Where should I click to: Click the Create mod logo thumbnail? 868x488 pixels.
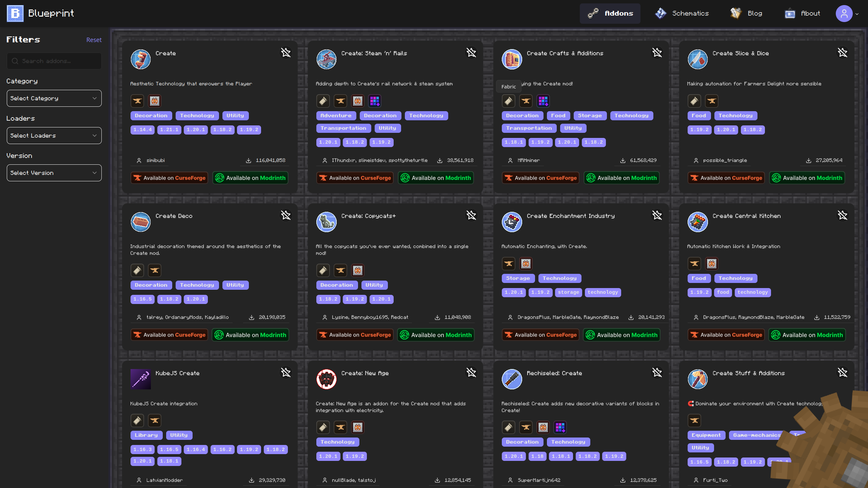point(141,59)
